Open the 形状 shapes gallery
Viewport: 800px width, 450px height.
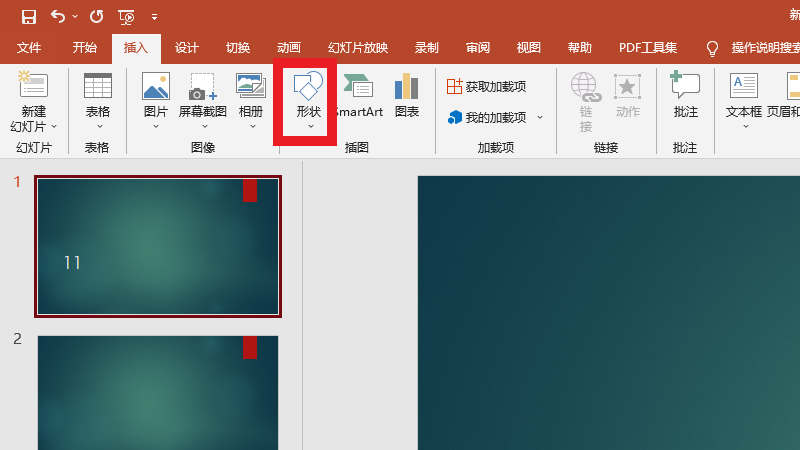click(308, 95)
